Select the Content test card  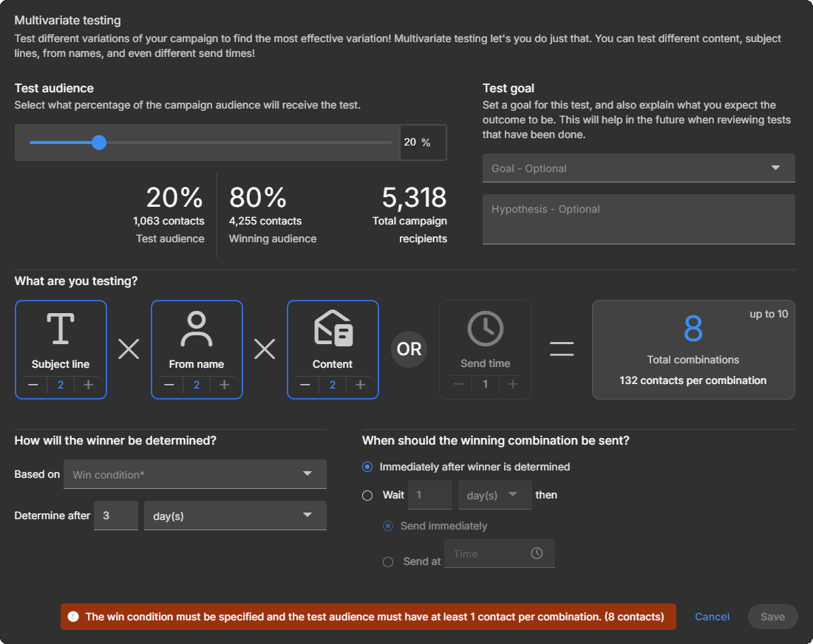click(x=333, y=340)
